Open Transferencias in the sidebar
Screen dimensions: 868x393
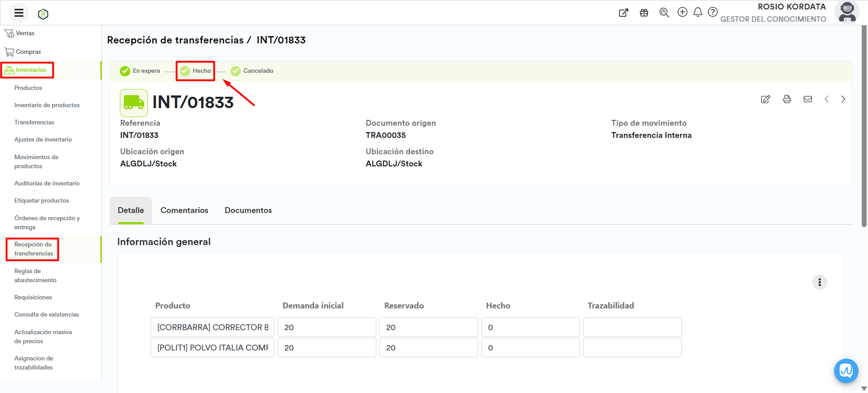click(34, 123)
